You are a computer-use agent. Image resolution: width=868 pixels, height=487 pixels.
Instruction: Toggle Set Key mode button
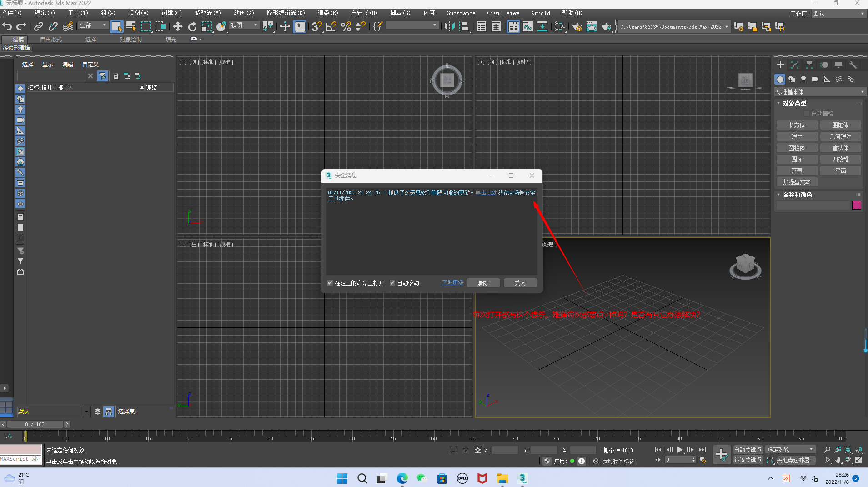748,460
